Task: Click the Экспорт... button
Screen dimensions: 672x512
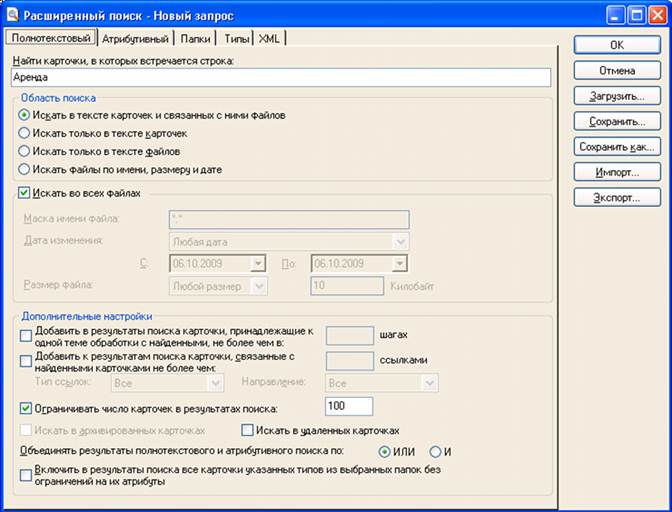Action: (617, 198)
